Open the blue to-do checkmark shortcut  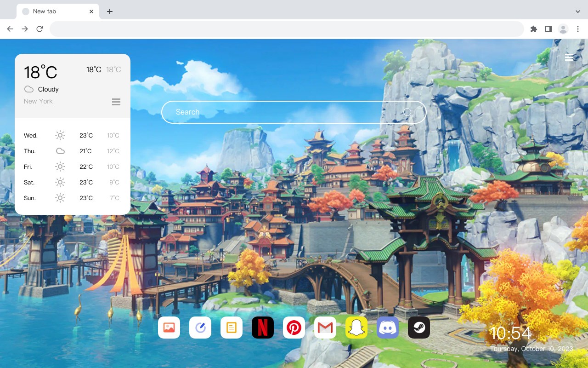tap(200, 328)
